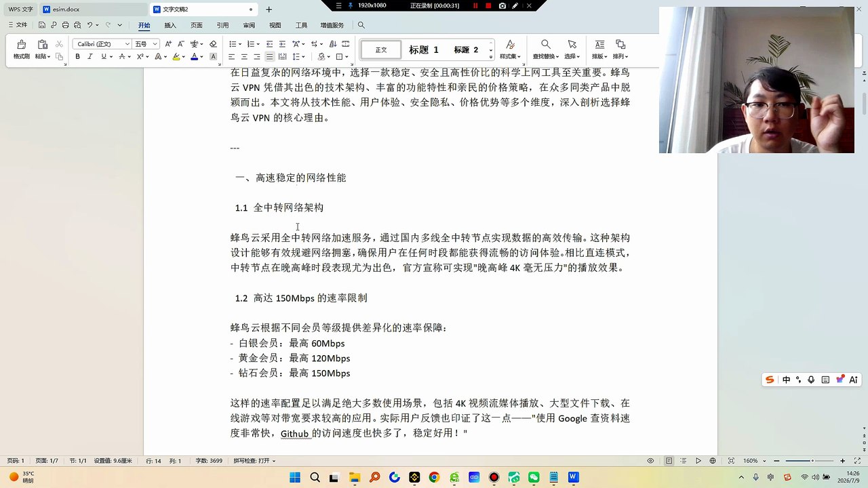868x488 pixels.
Task: Click the distributed alignment icon
Action: 282,57
